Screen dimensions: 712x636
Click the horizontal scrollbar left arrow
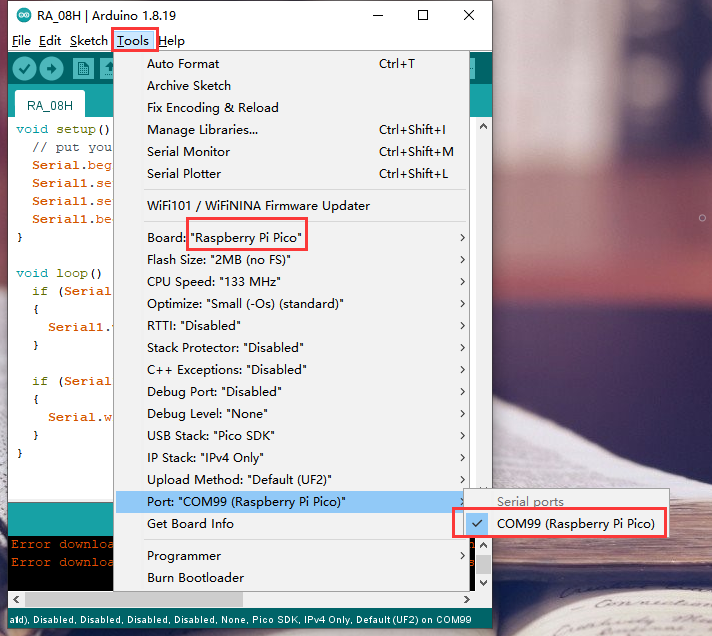pyautogui.click(x=16, y=599)
